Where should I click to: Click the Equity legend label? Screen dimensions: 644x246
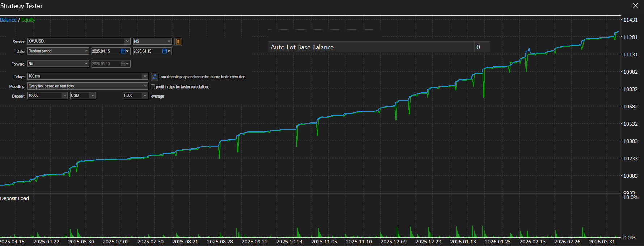(28, 20)
